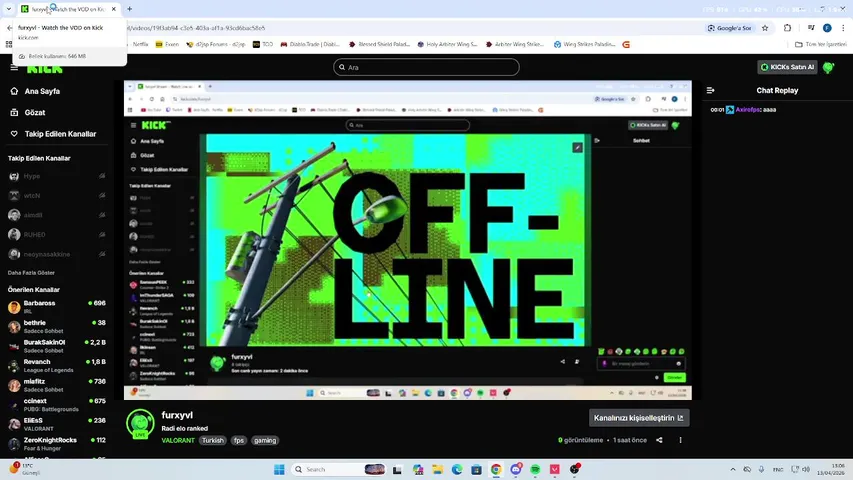Image resolution: width=853 pixels, height=480 pixels.
Task: Click Google'a Sor lens button
Action: click(x=730, y=28)
